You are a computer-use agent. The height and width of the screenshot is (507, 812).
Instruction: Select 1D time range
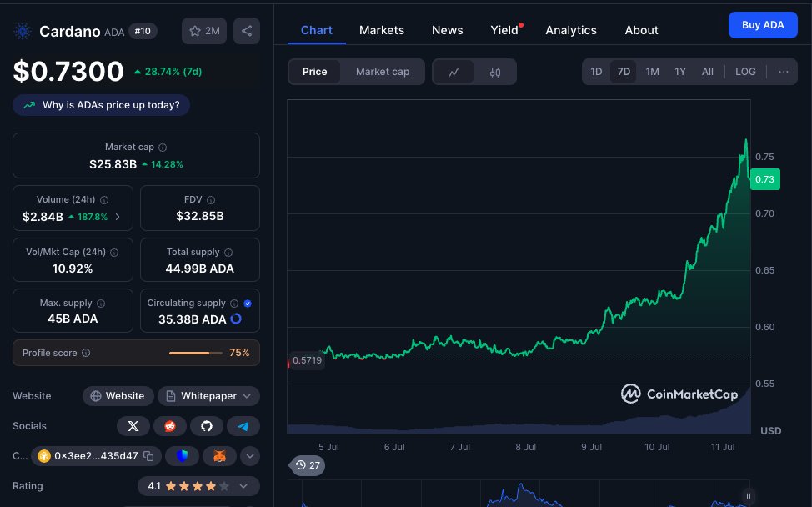(596, 72)
